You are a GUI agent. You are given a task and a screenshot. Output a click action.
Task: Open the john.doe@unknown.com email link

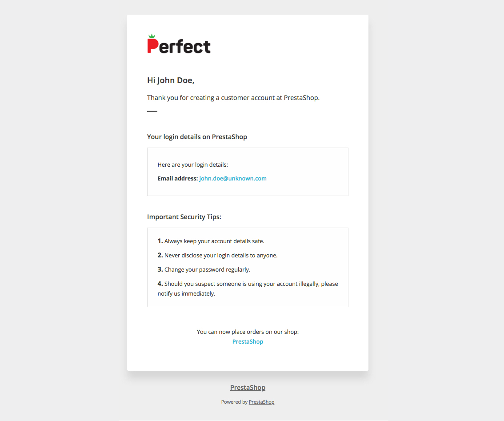tap(233, 179)
